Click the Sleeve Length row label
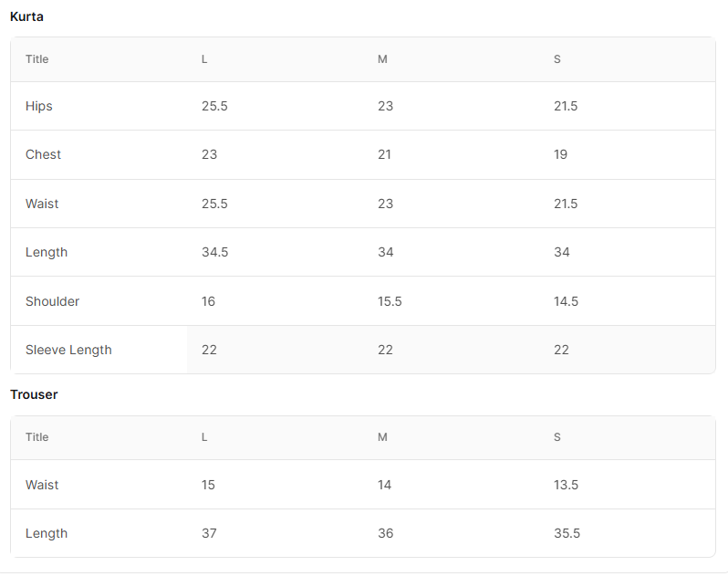The height and width of the screenshot is (587, 728). [x=68, y=350]
